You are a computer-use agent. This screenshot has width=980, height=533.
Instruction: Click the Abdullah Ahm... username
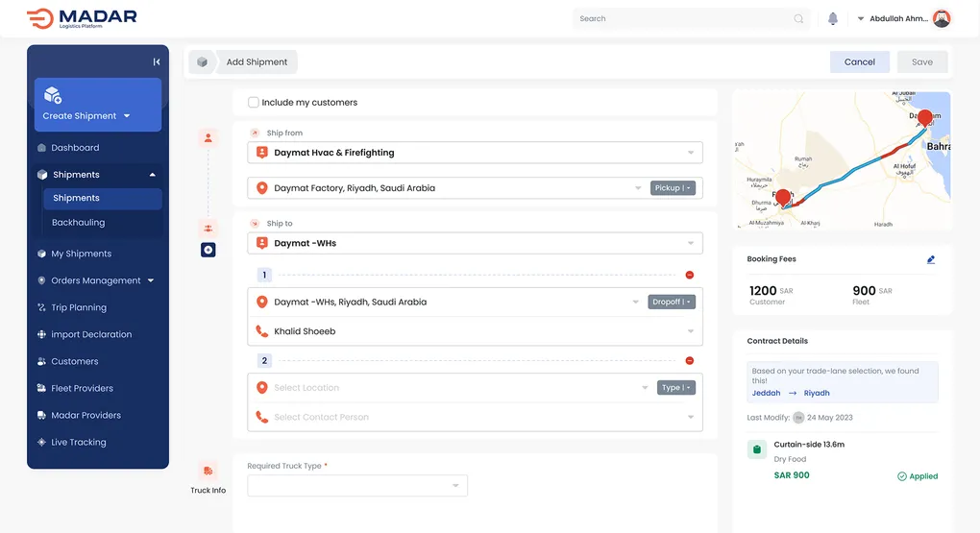(898, 19)
